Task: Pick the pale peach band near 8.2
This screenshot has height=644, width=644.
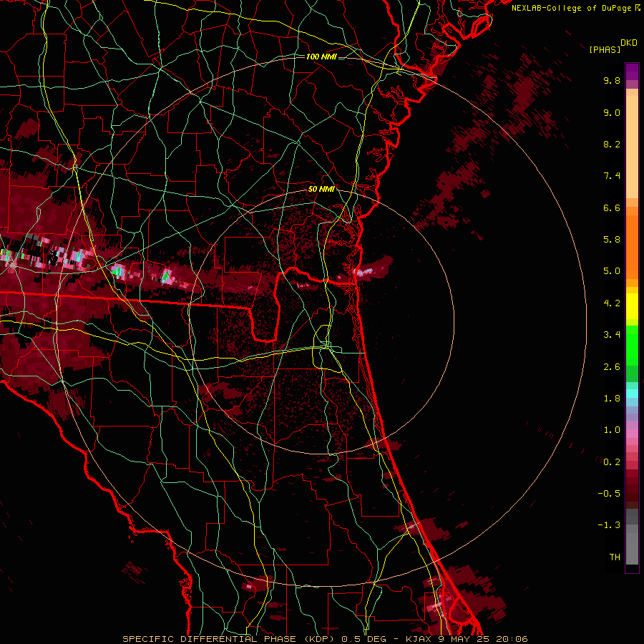Action: (x=632, y=147)
